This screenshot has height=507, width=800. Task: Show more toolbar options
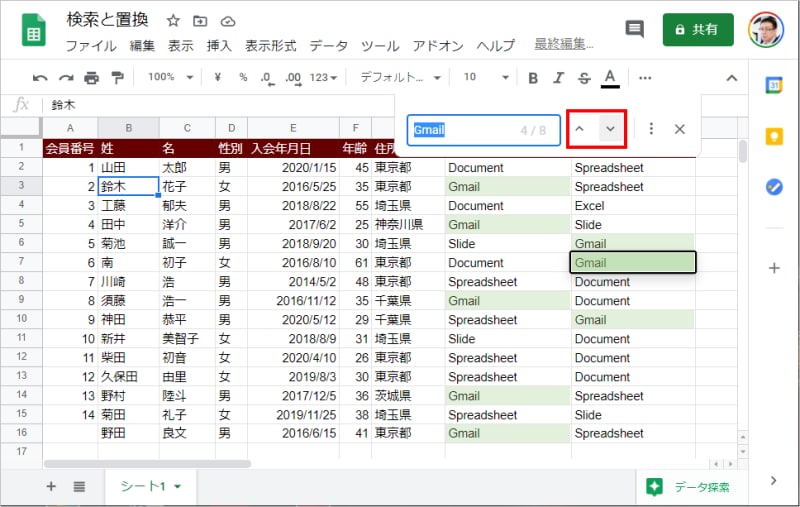pyautogui.click(x=645, y=78)
